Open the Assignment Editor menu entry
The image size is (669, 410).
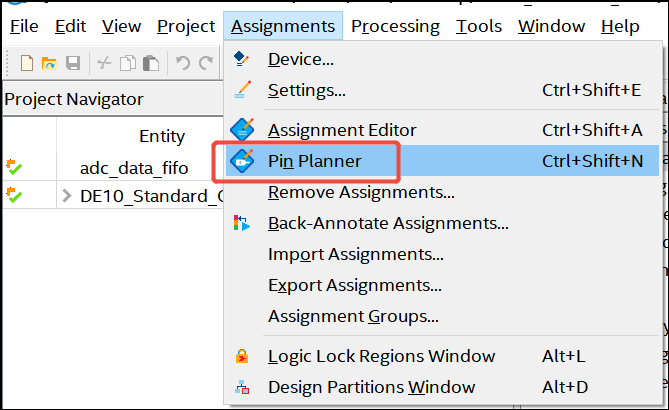342,130
